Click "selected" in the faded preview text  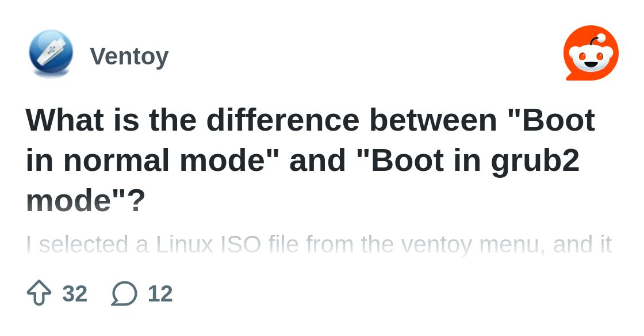point(84,245)
